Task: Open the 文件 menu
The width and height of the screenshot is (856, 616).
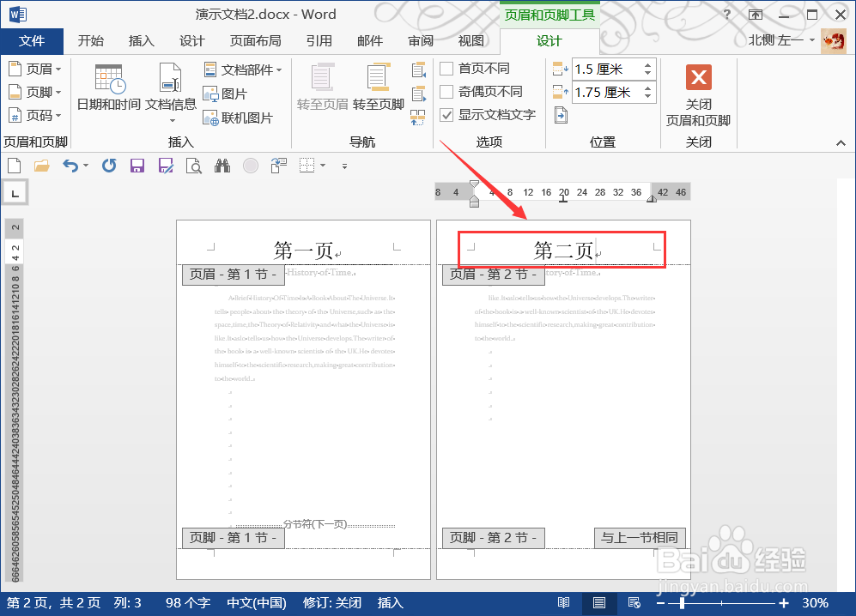Action: coord(32,40)
